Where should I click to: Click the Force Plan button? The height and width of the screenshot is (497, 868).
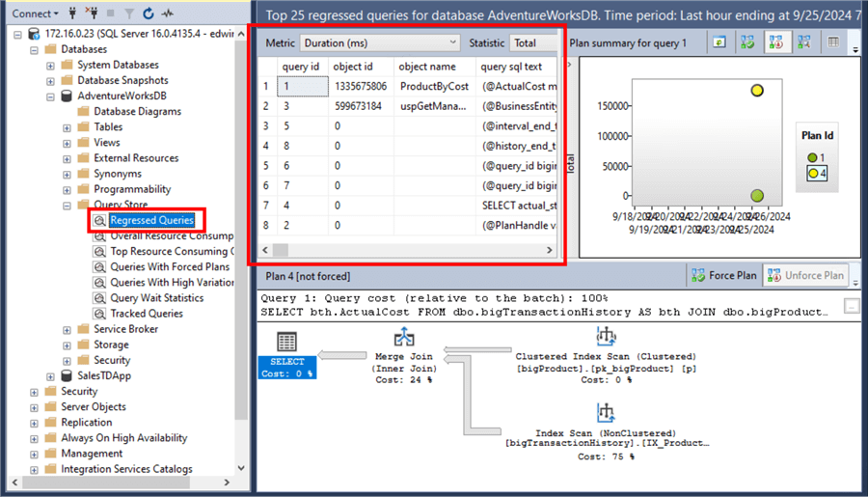[x=724, y=275]
